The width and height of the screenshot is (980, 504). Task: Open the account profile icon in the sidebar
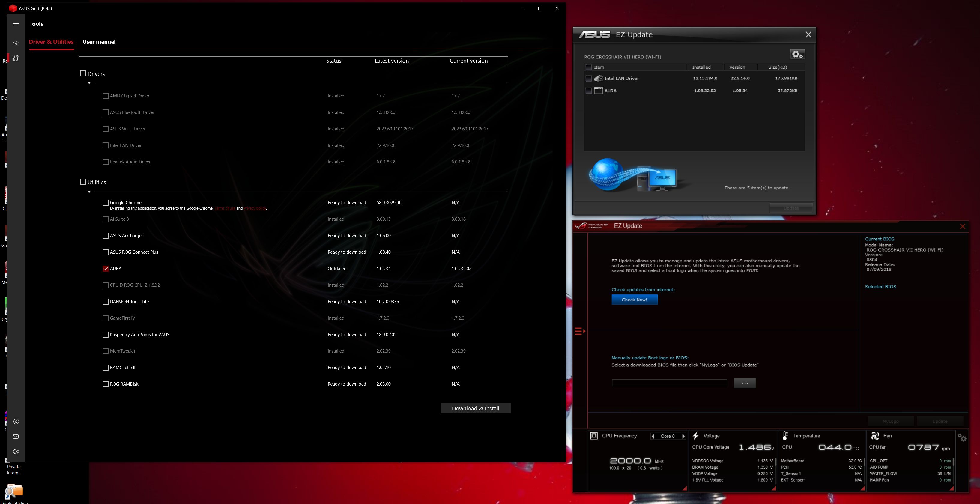(16, 421)
